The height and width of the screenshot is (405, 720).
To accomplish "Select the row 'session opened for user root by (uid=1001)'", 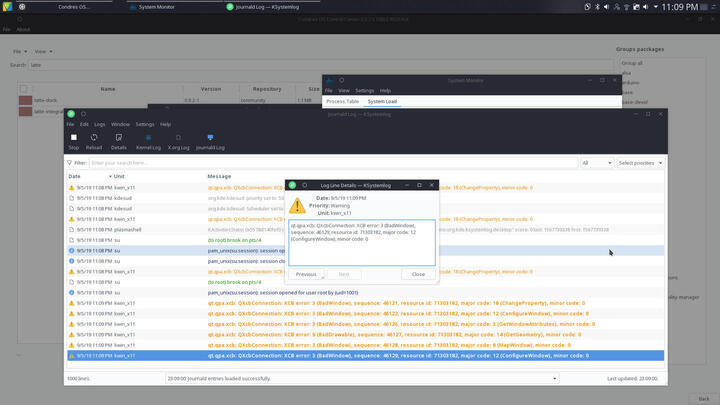I will click(365, 292).
